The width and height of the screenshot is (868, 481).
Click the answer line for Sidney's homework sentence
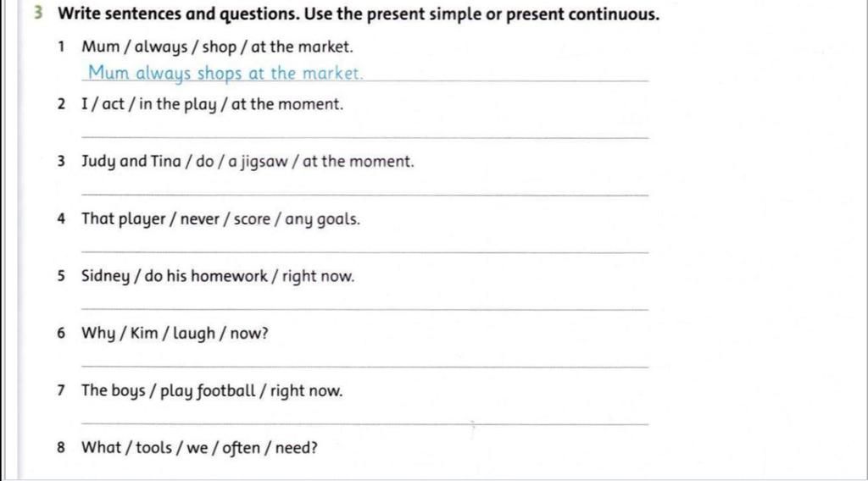click(364, 308)
